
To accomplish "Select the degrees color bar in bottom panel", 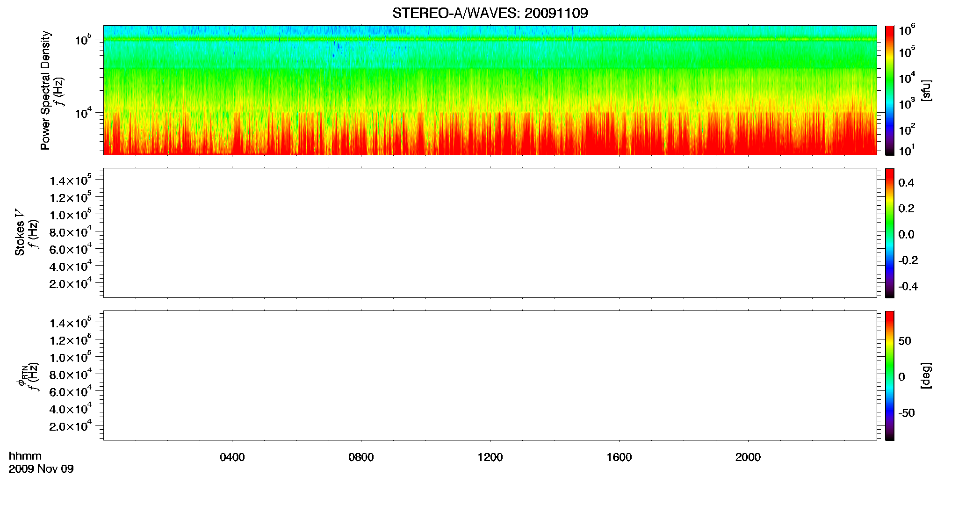I will click(x=890, y=375).
